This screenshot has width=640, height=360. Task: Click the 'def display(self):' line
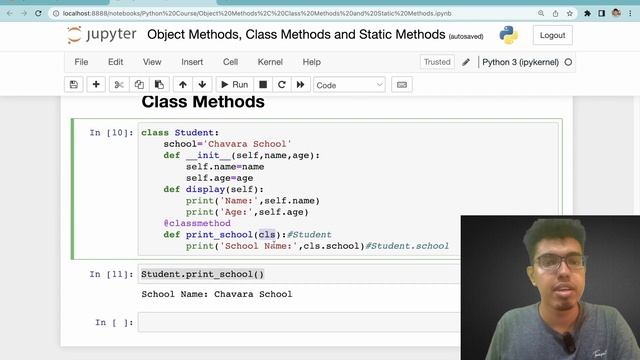[x=213, y=189]
